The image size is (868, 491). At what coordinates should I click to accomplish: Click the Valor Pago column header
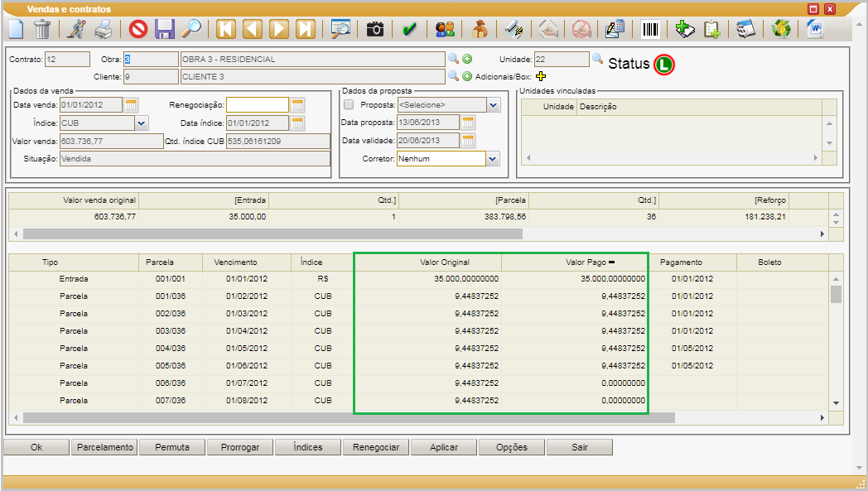[575, 262]
